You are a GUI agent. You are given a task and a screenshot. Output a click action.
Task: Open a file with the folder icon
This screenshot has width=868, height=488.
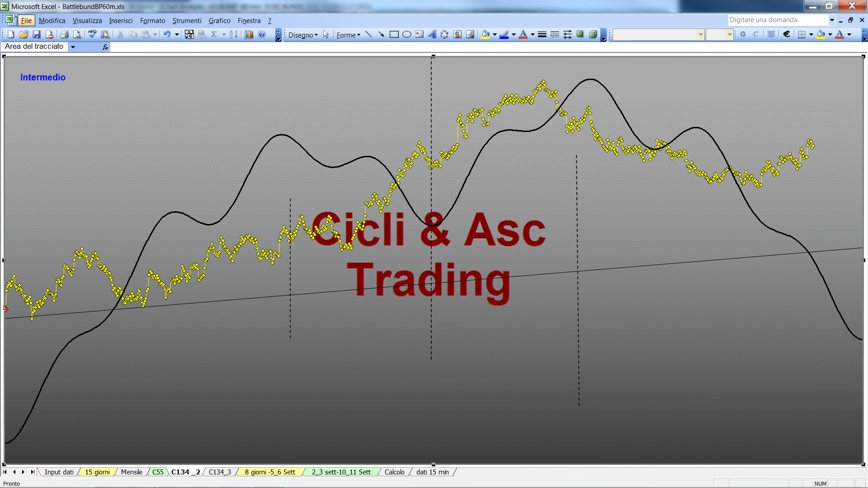point(24,34)
